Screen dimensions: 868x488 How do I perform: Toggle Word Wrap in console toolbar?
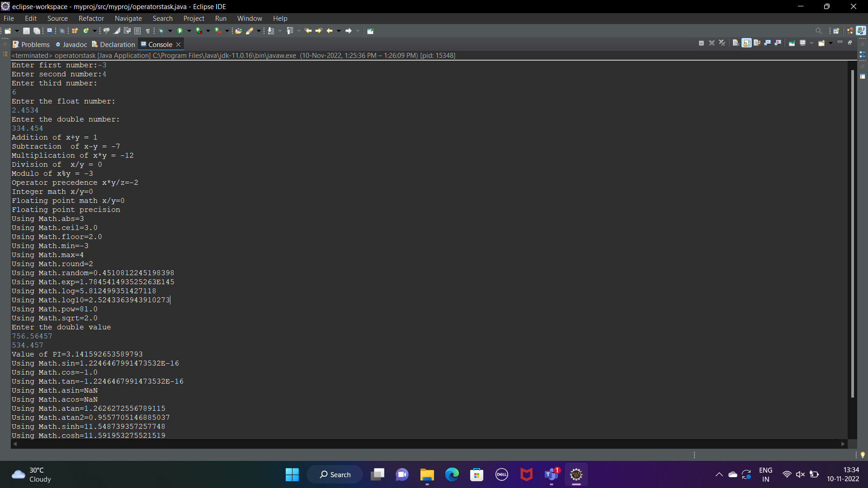pos(757,43)
